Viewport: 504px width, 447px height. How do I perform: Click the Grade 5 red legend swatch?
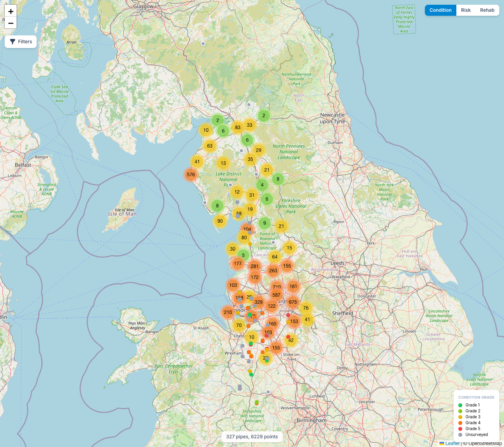click(460, 429)
